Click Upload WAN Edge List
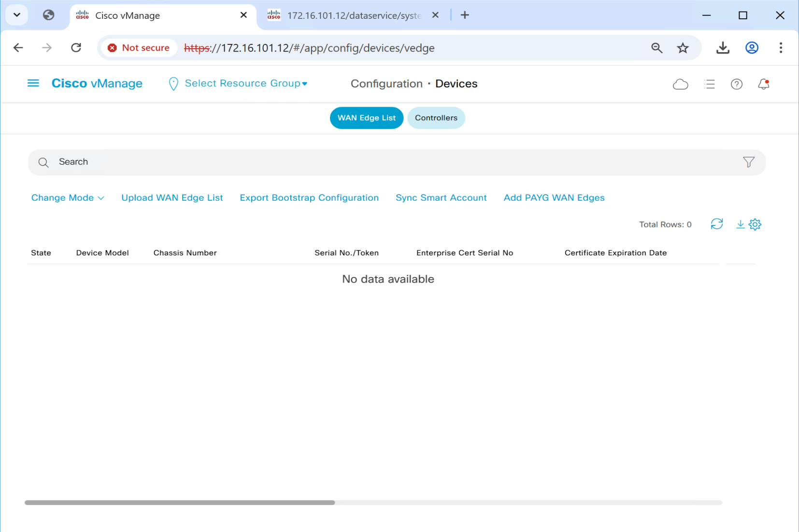799x532 pixels. 172,198
